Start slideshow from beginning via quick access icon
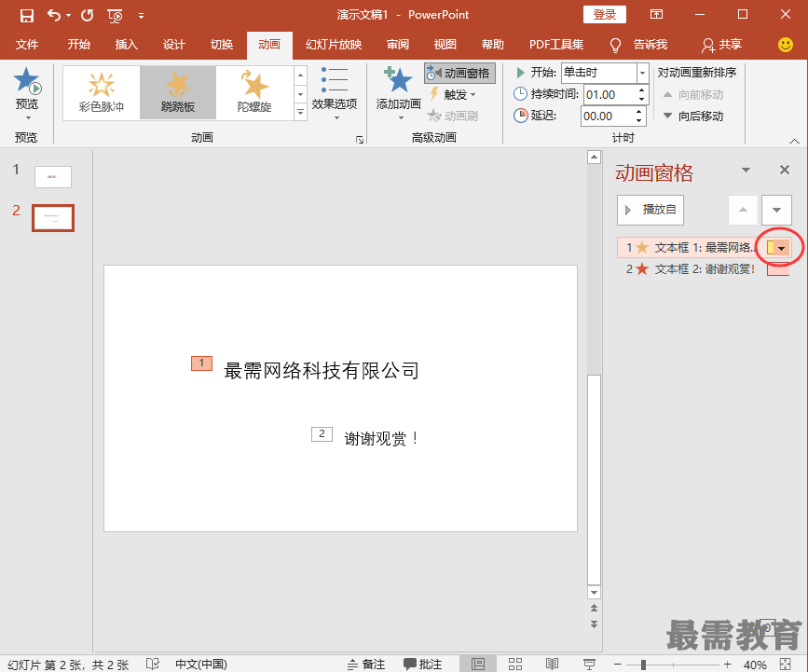Screen dimensions: 808x672 coord(115,16)
